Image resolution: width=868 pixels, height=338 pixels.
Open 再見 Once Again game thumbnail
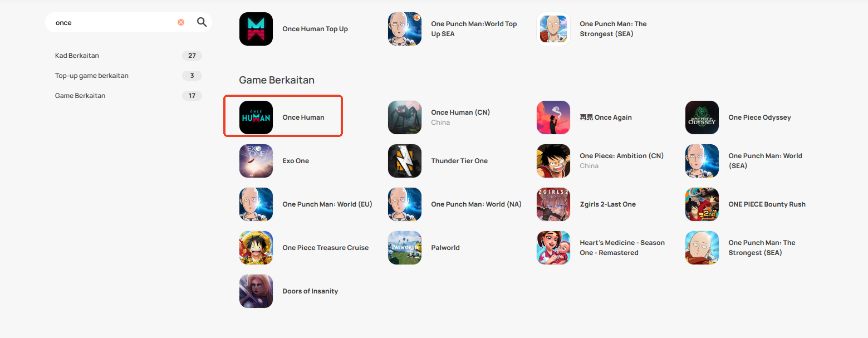click(x=553, y=117)
